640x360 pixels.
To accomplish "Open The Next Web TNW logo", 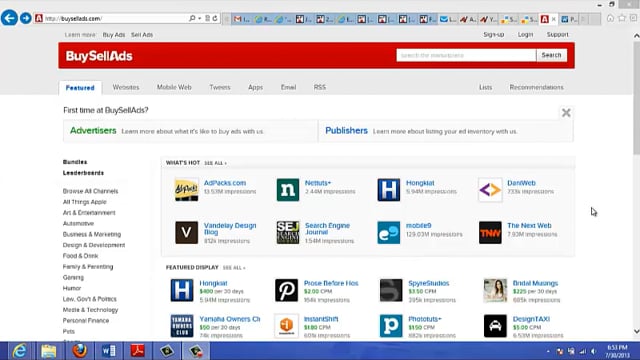I will [x=490, y=232].
